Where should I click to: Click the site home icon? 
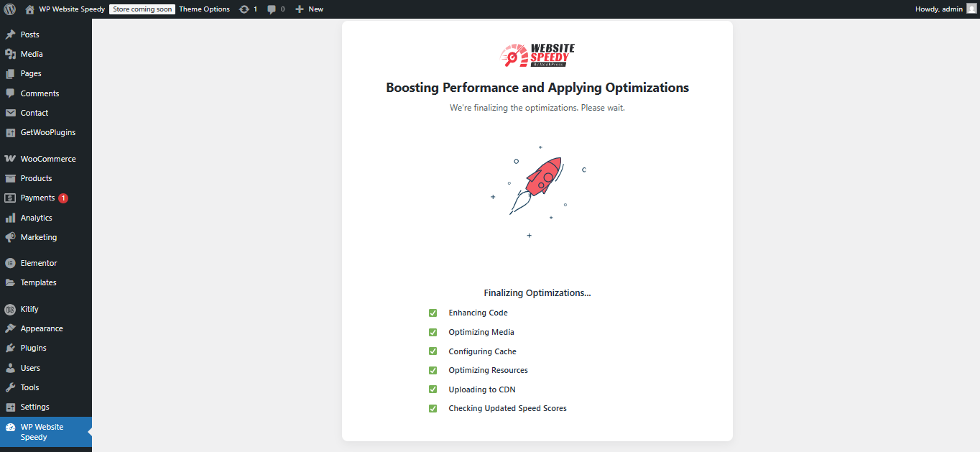point(29,9)
